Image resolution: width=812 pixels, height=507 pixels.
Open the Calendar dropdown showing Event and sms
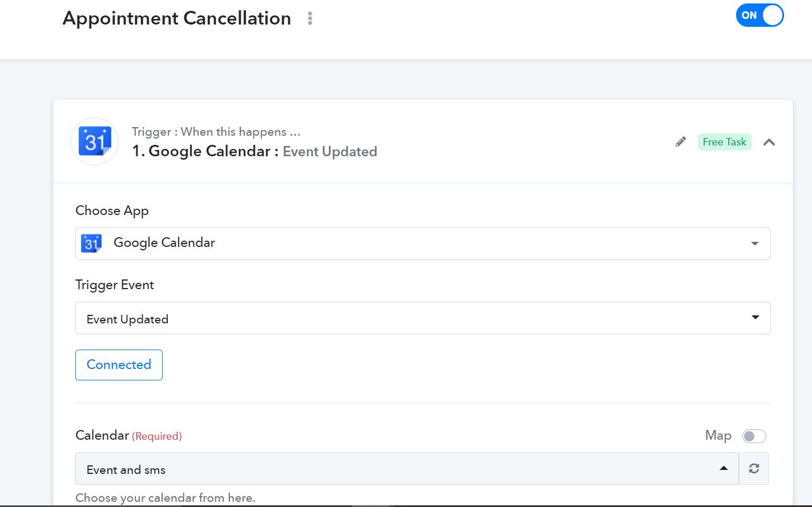point(407,468)
